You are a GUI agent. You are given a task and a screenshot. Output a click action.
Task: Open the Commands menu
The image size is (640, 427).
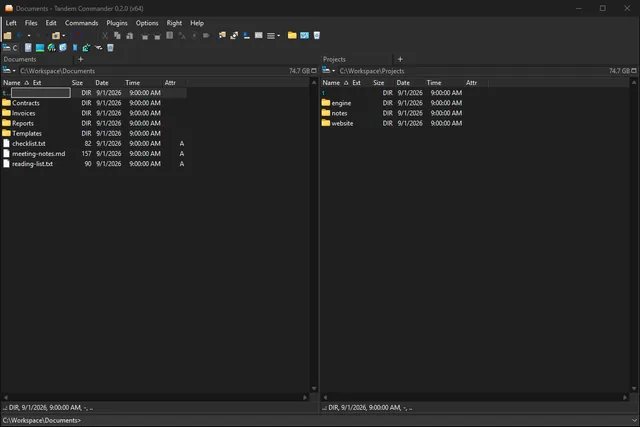coord(82,23)
